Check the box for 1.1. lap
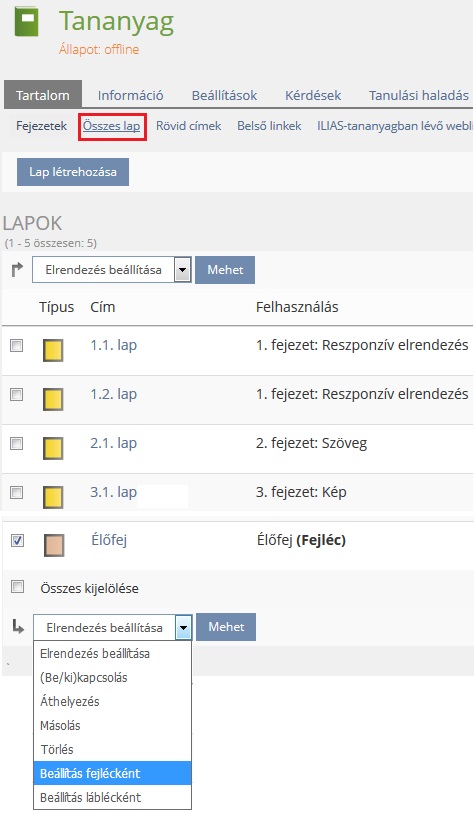This screenshot has width=474, height=813. [17, 345]
